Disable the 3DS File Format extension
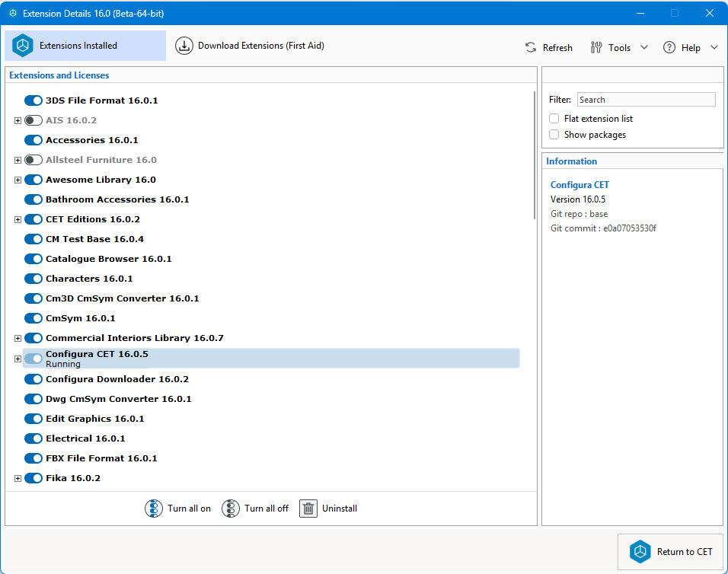The image size is (728, 574). pyautogui.click(x=34, y=100)
